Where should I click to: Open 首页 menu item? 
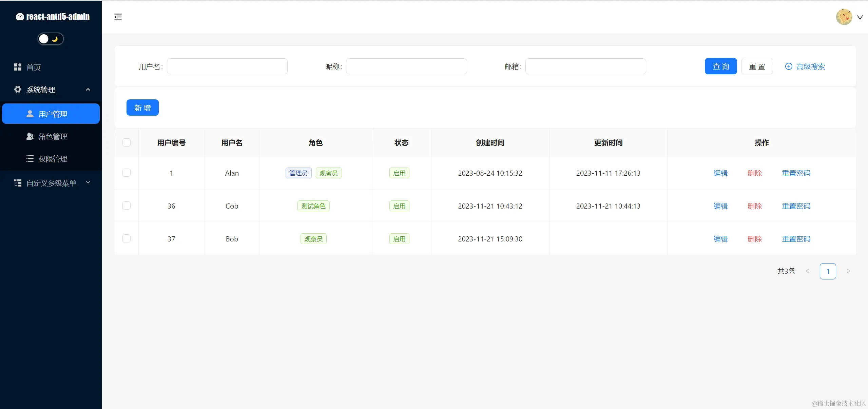coord(51,67)
